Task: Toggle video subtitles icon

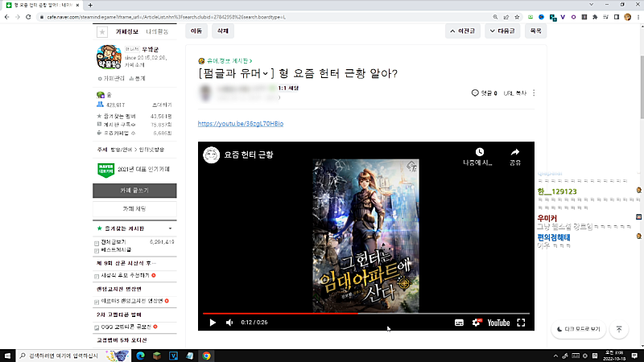Action: (459, 323)
